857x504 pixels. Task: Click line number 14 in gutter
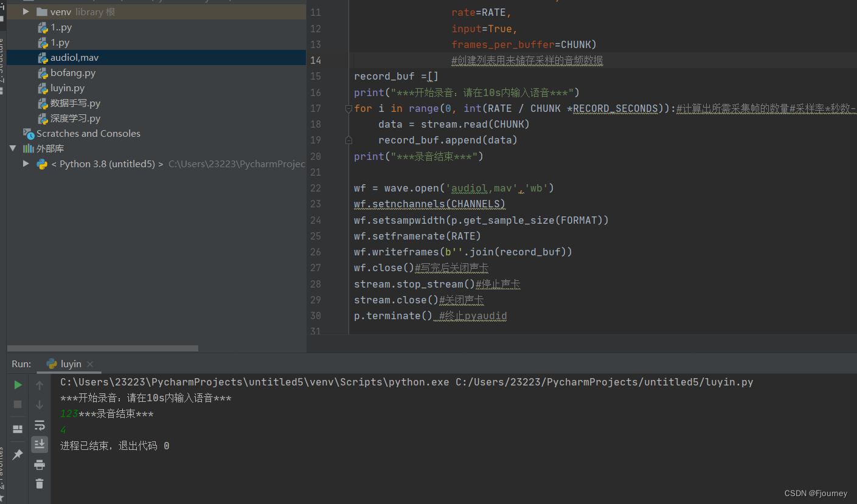[315, 60]
